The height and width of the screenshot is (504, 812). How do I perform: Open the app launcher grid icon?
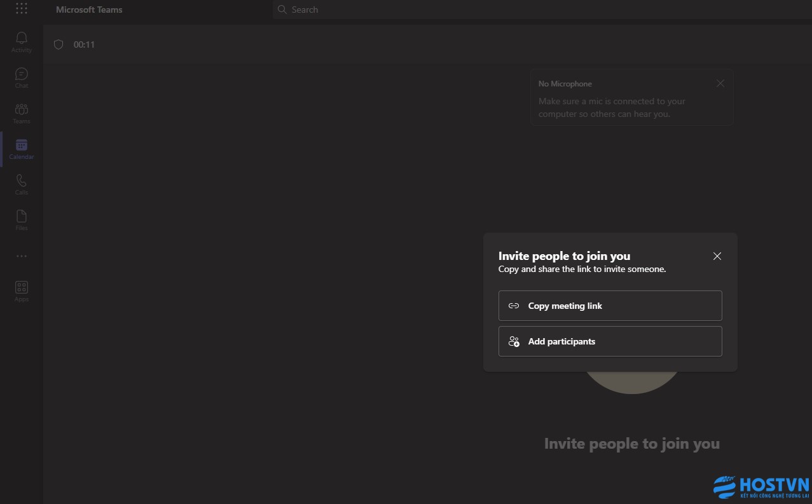tap(22, 9)
